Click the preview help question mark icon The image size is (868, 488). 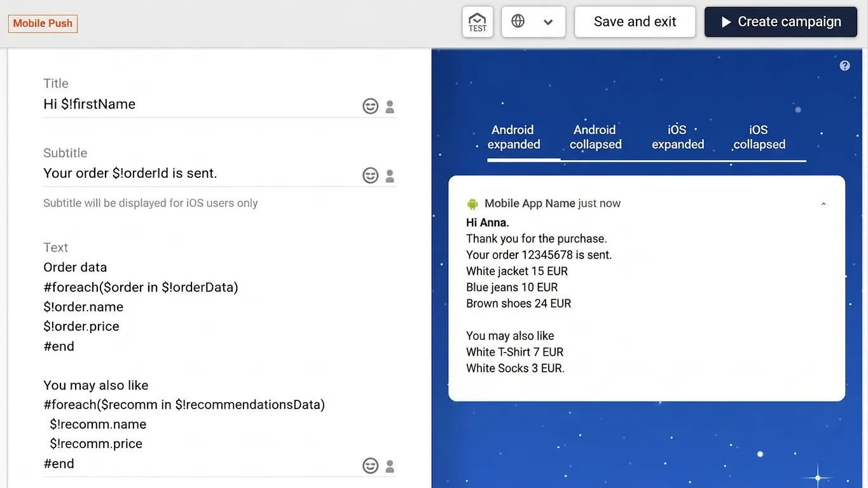844,65
